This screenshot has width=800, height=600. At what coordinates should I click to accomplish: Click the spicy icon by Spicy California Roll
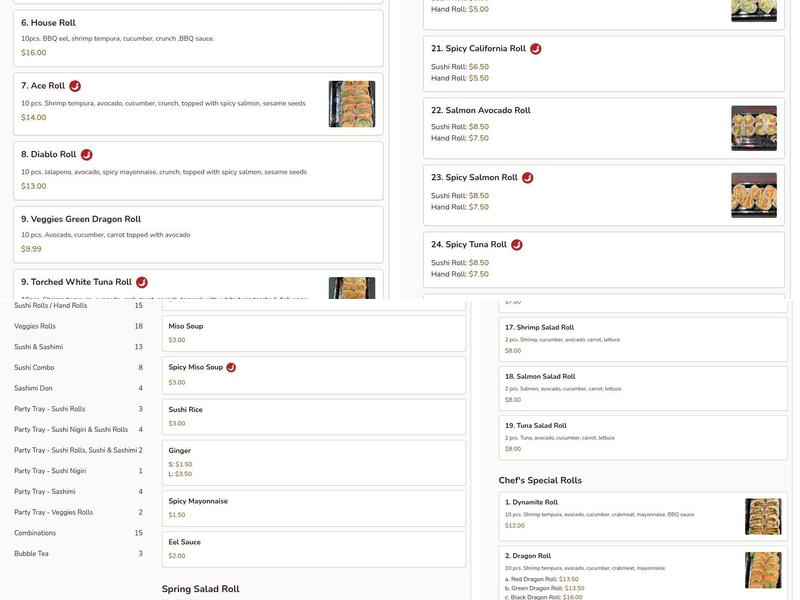click(x=536, y=49)
